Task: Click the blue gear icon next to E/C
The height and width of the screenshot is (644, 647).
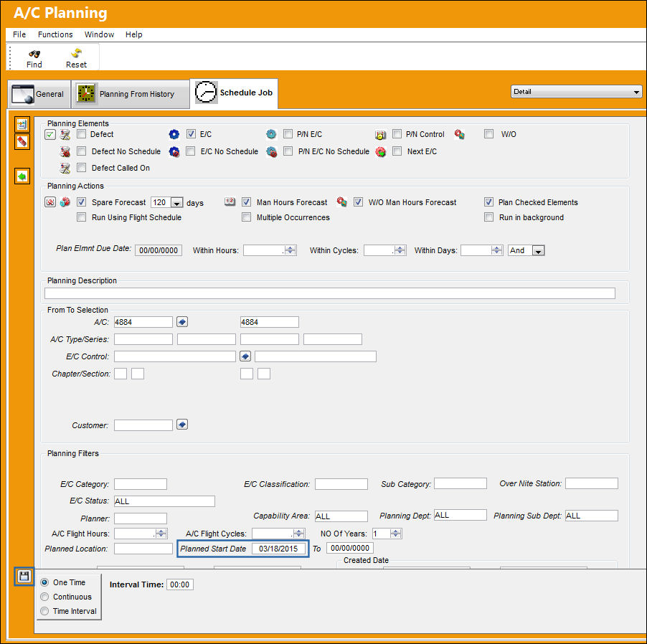Action: [x=174, y=134]
